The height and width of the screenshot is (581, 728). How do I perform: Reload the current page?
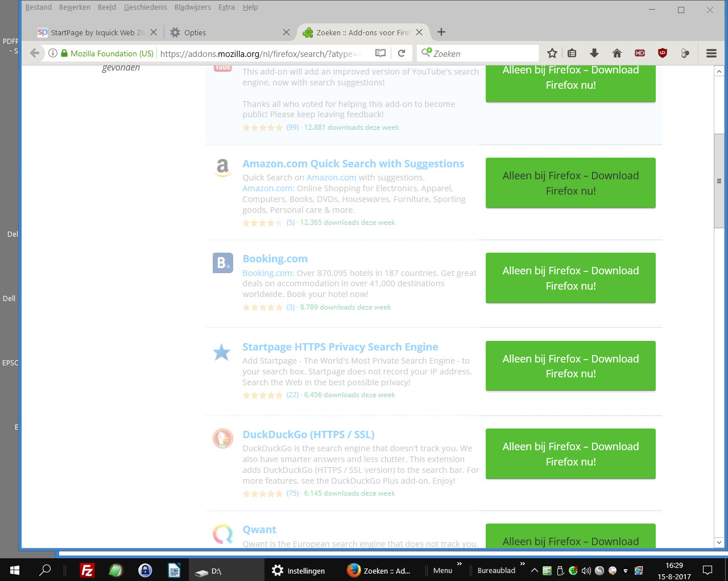402,53
